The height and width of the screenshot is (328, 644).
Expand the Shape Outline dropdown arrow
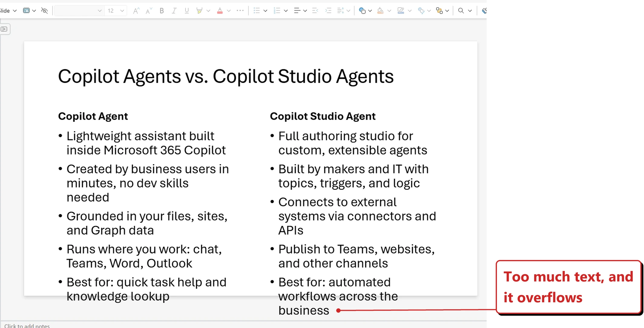pos(410,11)
